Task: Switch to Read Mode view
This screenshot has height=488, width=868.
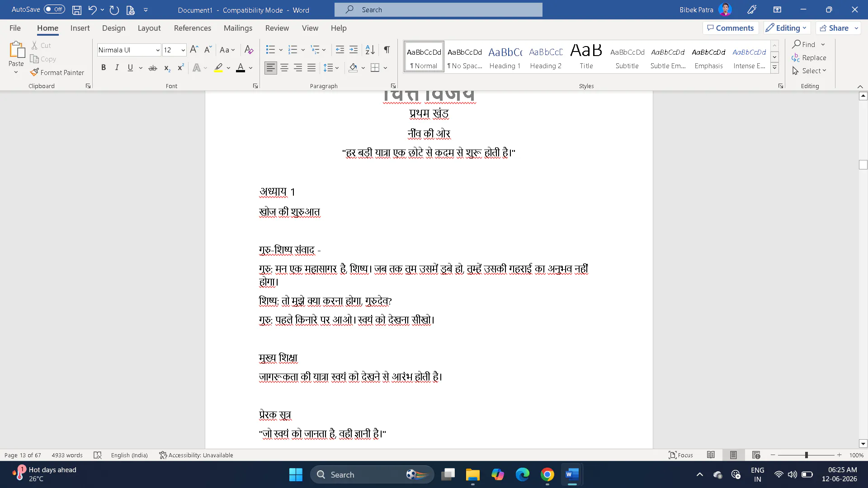Action: tap(711, 455)
